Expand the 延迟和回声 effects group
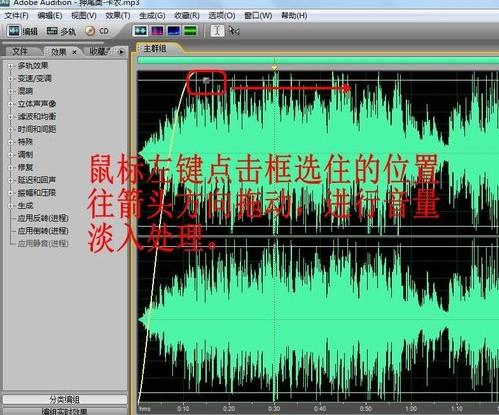This screenshot has width=499, height=415. pyautogui.click(x=10, y=180)
